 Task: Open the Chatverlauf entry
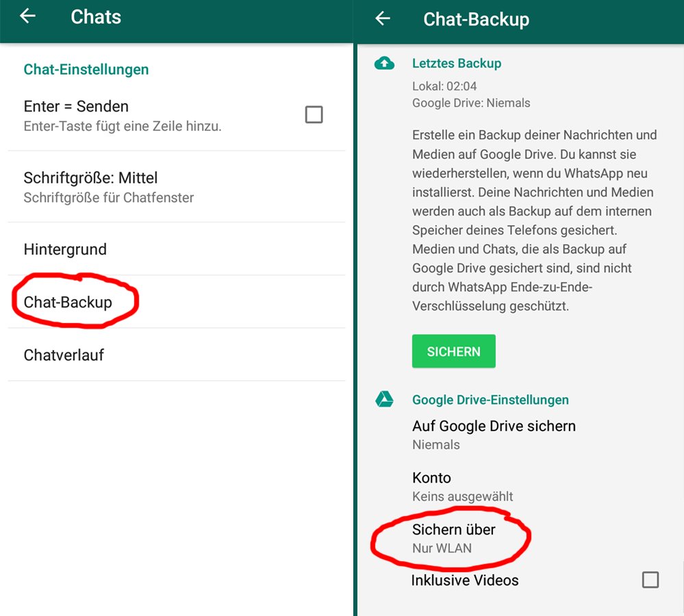coord(177,355)
